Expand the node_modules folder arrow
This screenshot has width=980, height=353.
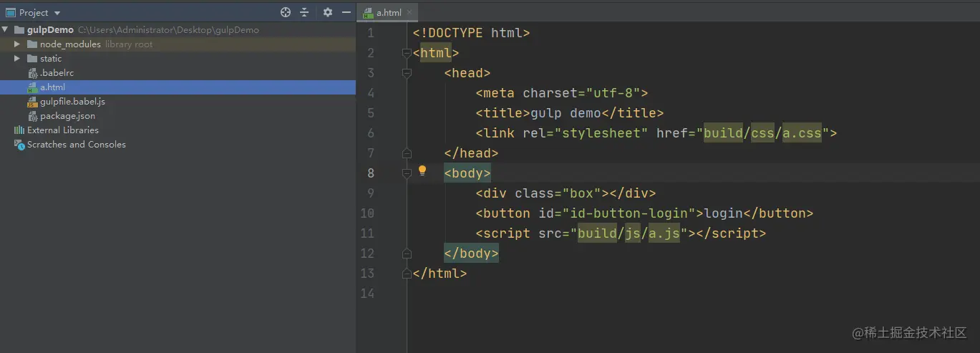coord(17,44)
